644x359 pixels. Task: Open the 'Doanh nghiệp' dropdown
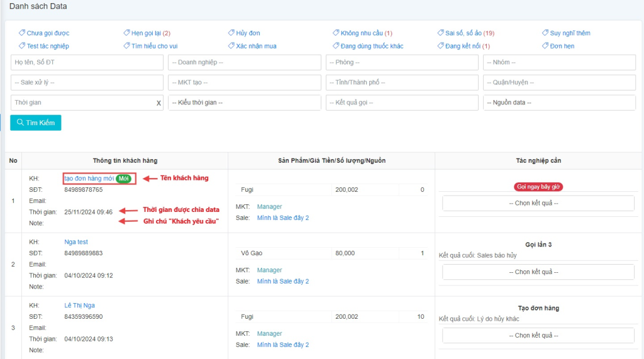(x=244, y=62)
